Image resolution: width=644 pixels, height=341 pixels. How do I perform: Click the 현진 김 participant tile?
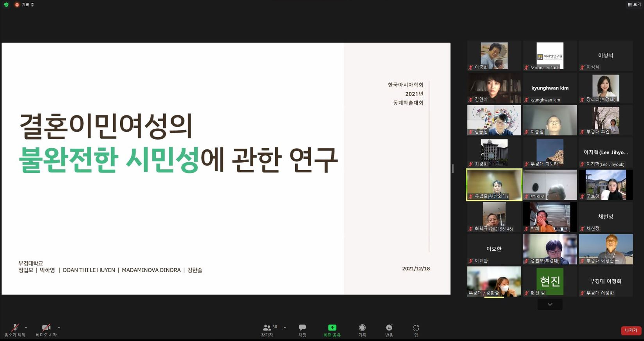point(550,282)
